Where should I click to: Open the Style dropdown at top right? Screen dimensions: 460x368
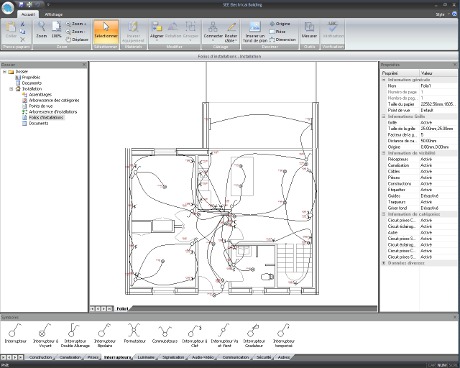pyautogui.click(x=442, y=14)
